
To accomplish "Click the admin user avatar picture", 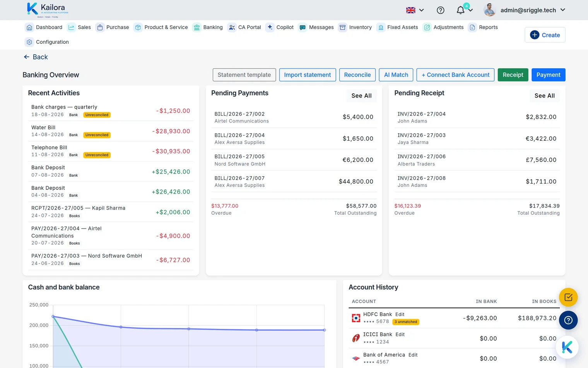I will point(490,10).
